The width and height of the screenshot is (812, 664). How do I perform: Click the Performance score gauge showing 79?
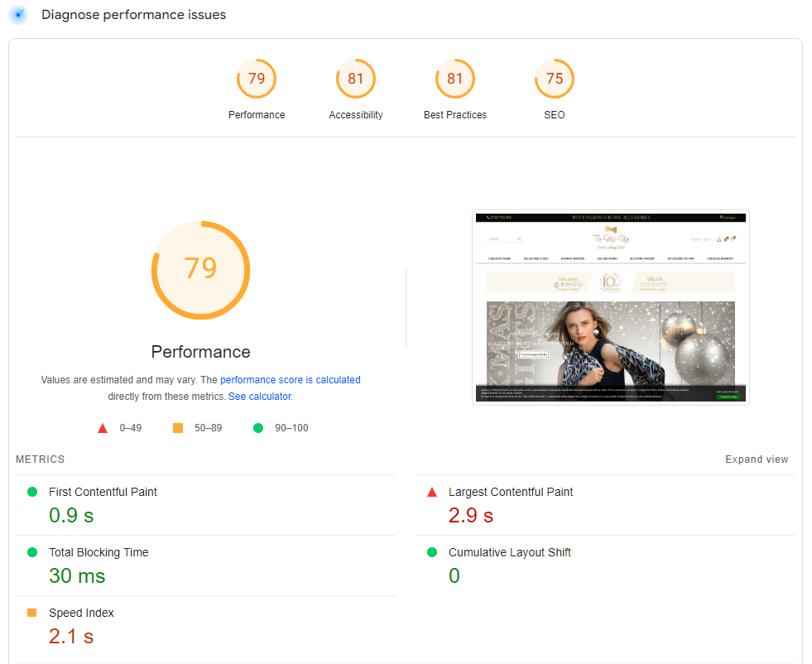(x=257, y=78)
